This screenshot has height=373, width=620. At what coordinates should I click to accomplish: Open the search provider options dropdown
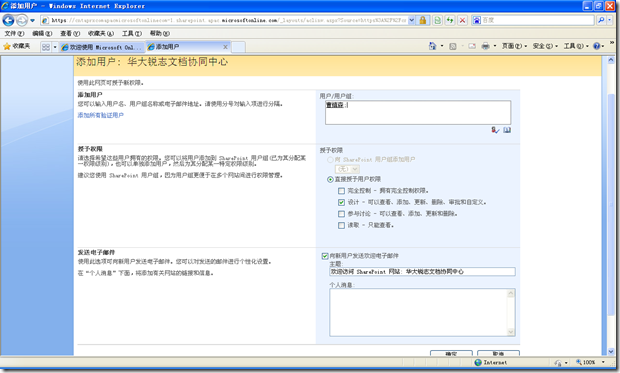(x=609, y=20)
